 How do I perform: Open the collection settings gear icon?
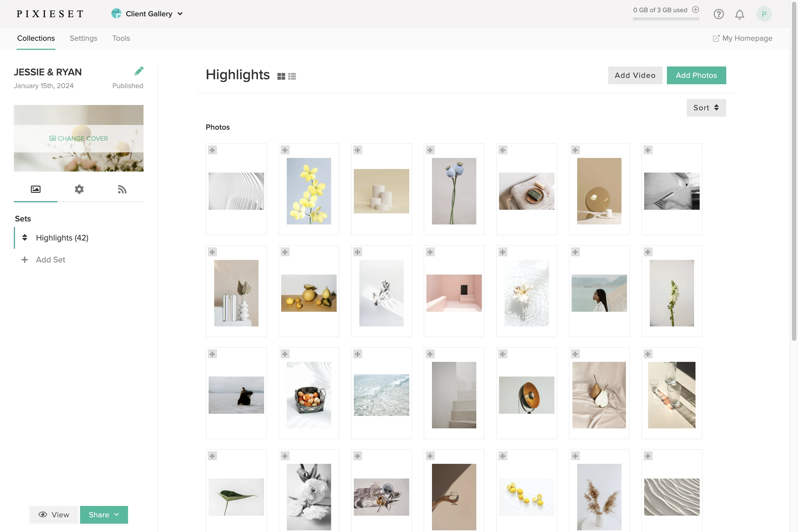pos(79,189)
